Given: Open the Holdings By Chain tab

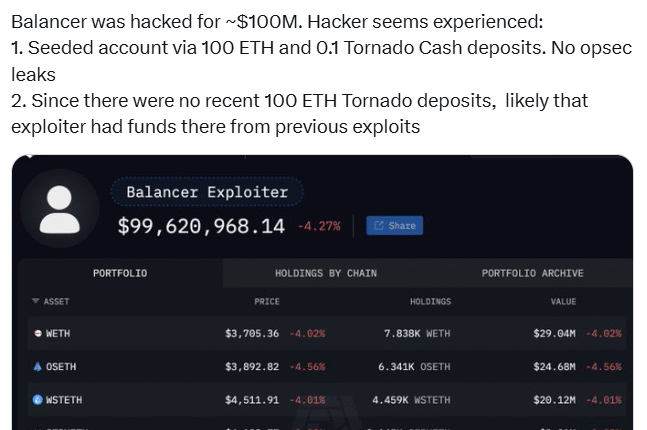Looking at the screenshot, I should (326, 273).
